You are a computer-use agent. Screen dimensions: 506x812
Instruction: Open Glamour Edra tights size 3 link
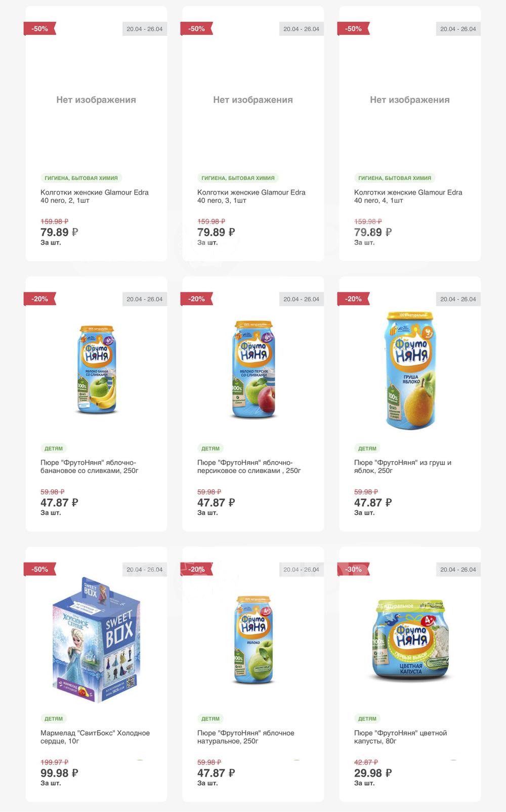coord(251,196)
